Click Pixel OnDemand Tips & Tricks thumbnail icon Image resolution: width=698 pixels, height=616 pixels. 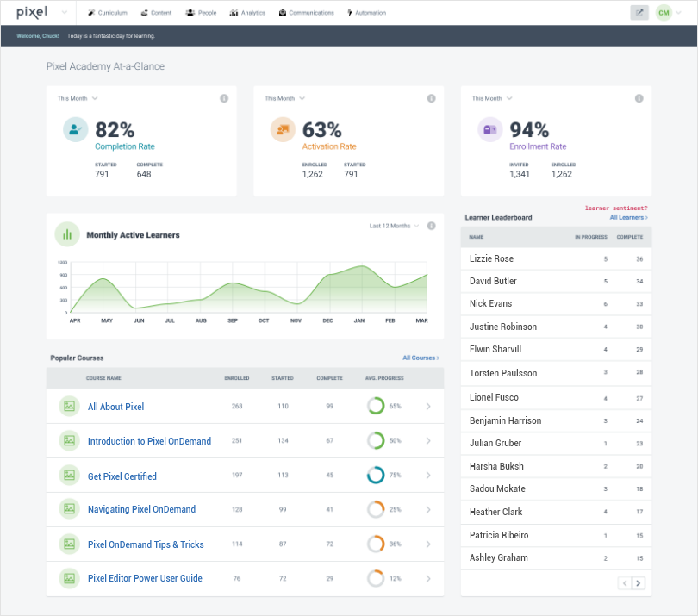click(69, 544)
